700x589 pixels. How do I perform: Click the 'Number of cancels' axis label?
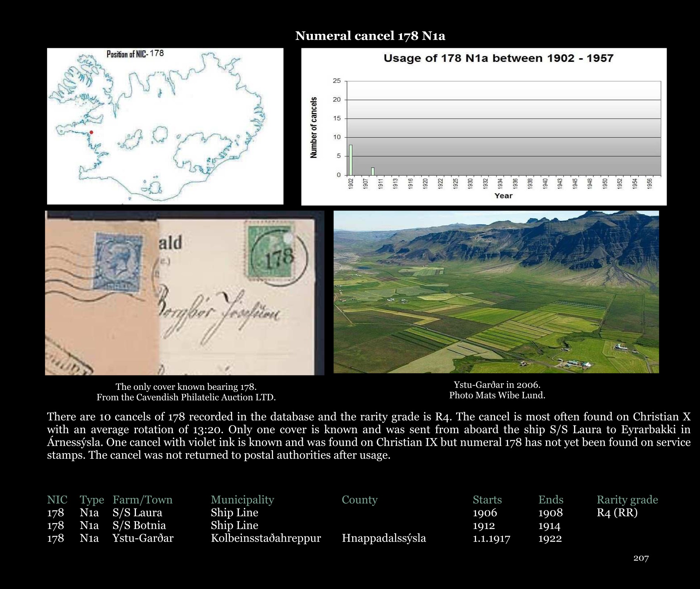314,128
